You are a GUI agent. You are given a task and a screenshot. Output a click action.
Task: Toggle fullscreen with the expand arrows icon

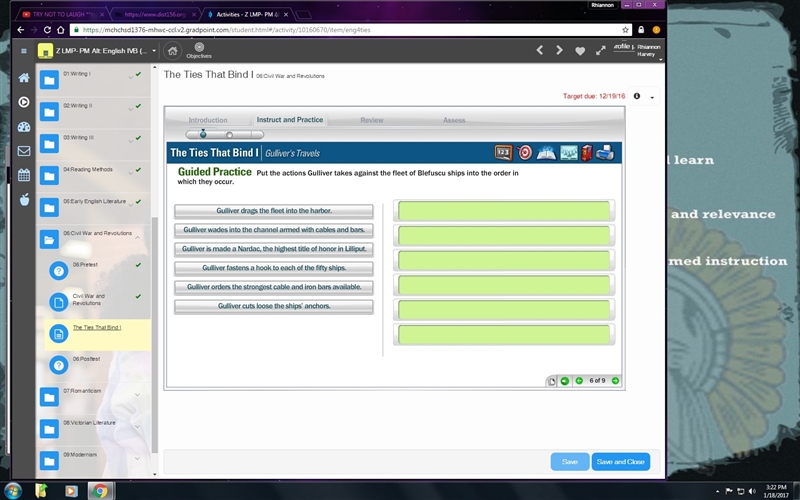(x=601, y=51)
